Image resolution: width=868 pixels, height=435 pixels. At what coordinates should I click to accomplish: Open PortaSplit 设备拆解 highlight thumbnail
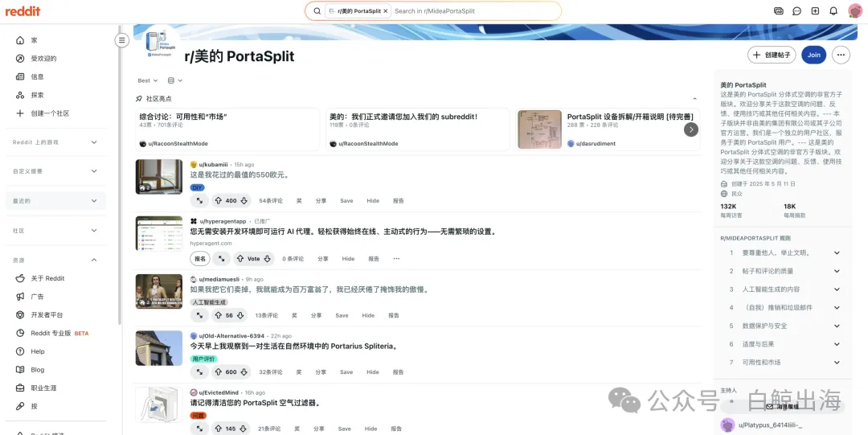coord(540,129)
